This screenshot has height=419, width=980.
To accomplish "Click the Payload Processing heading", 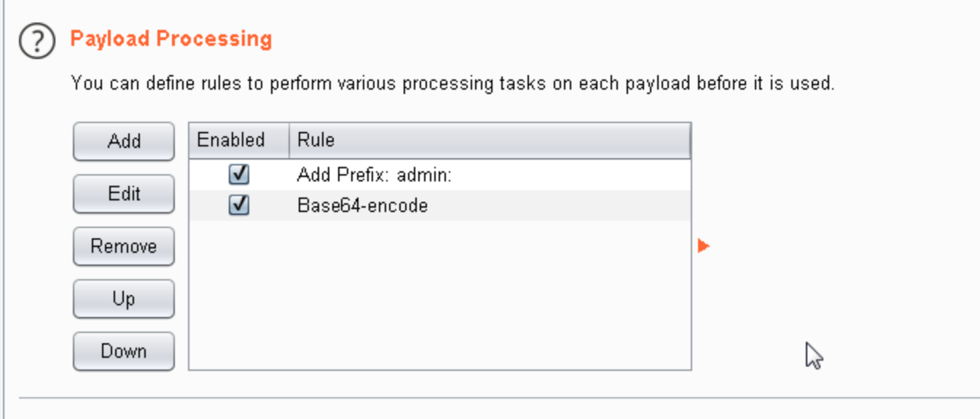I will [171, 39].
